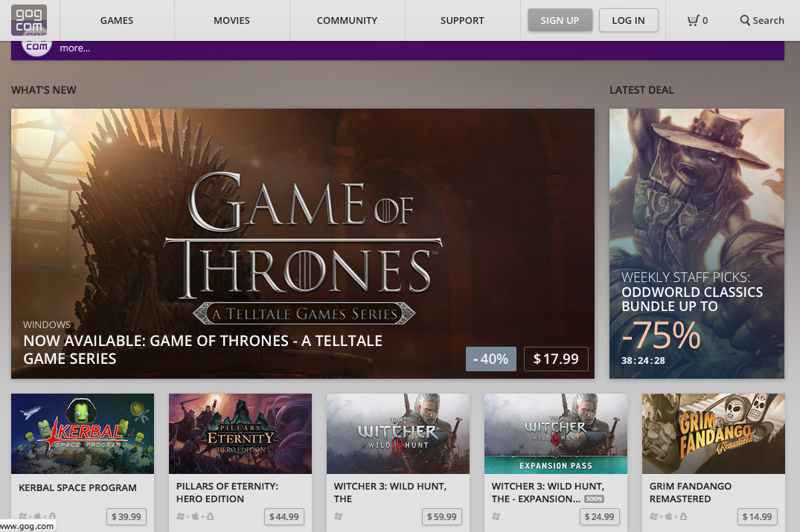Click the SOON badge on Expansion Pass
The width and height of the screenshot is (800, 532).
(x=594, y=499)
